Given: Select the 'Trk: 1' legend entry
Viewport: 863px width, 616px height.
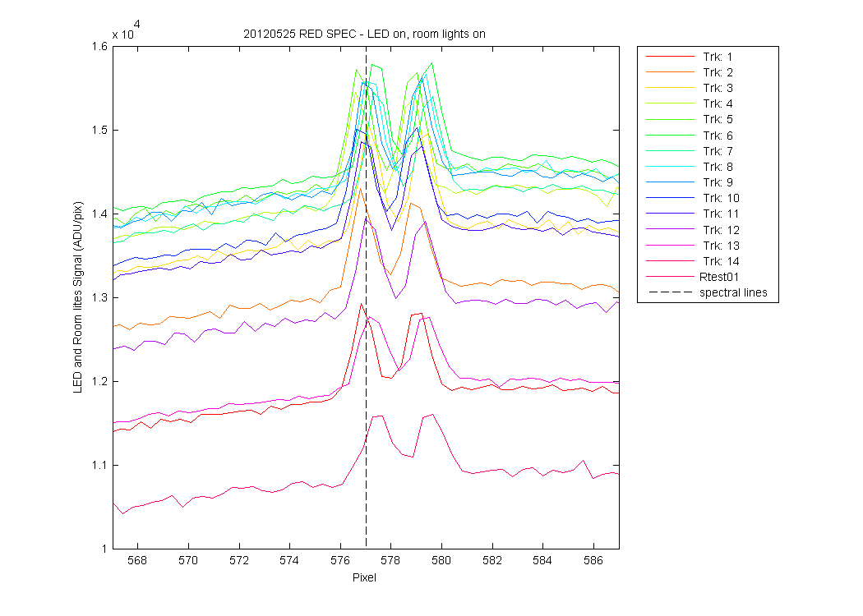Looking at the screenshot, I should (689, 57).
